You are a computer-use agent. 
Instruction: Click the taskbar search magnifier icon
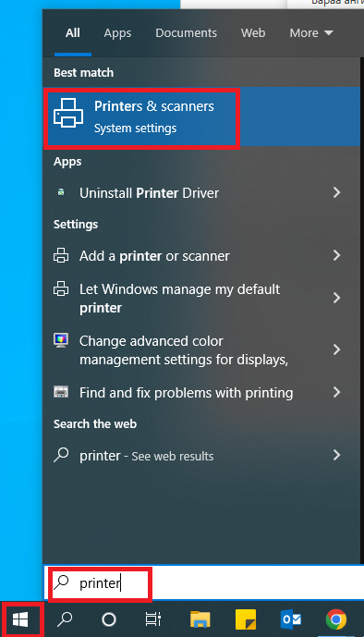[65, 619]
